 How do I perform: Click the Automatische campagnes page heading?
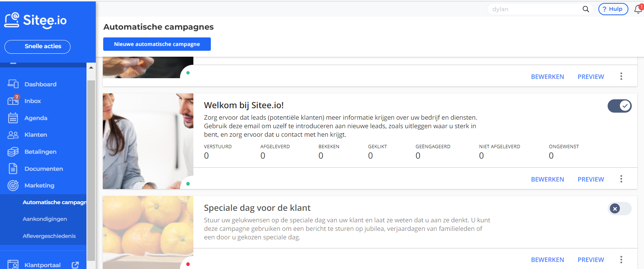(158, 27)
